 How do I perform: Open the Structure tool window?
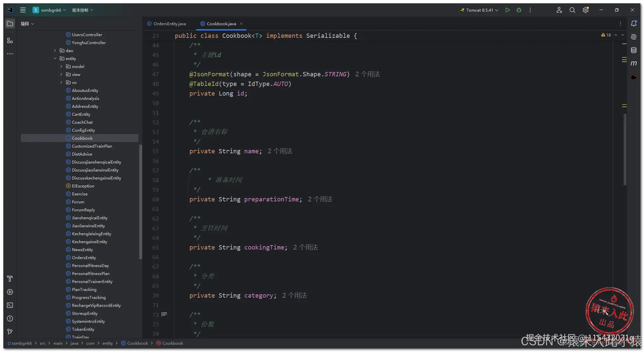click(10, 40)
